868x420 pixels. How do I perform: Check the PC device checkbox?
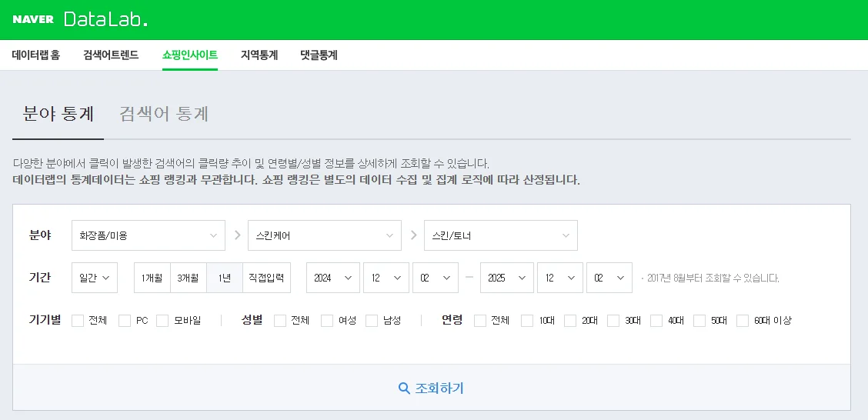(125, 321)
